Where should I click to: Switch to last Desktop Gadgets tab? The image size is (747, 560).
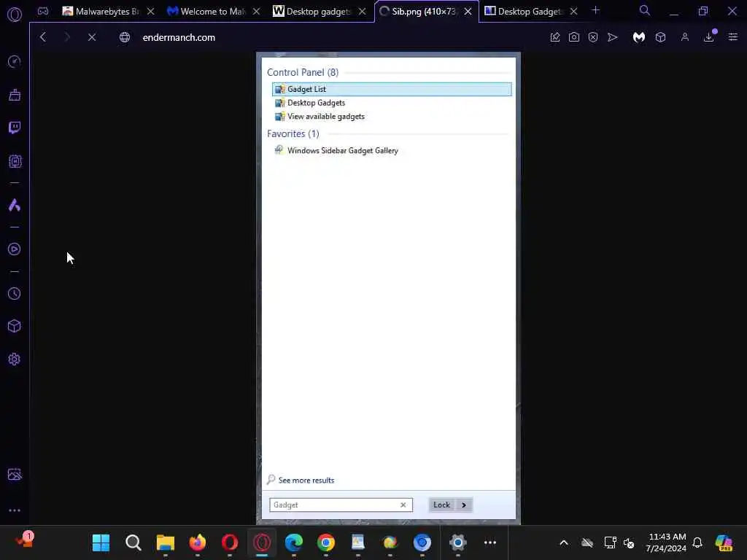(523, 12)
